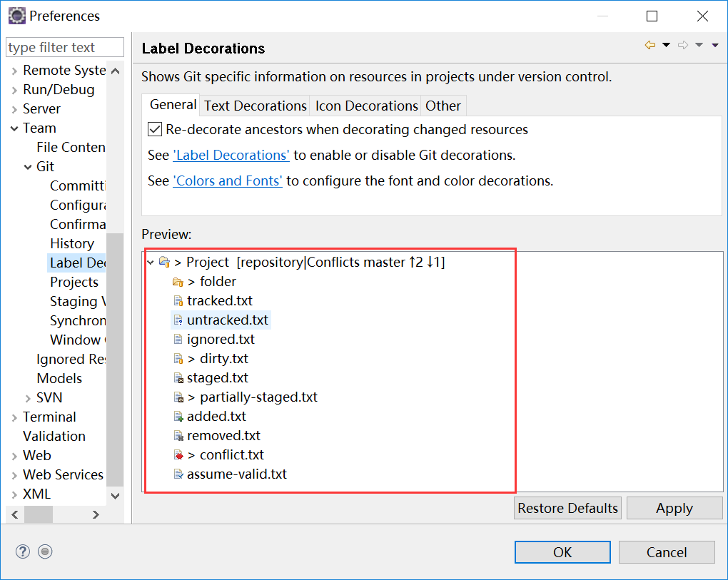Switch to the Text Decorations tab
The image size is (728, 580).
coord(256,106)
